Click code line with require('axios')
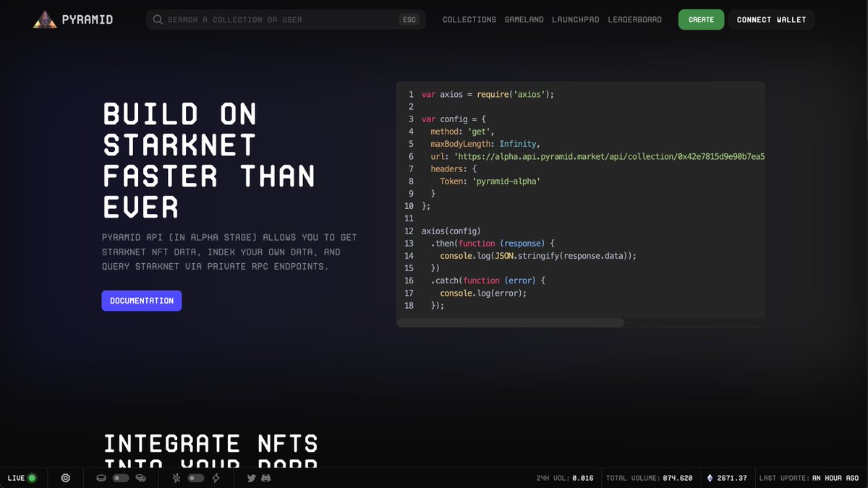Viewport: 868px width, 488px height. [488, 94]
